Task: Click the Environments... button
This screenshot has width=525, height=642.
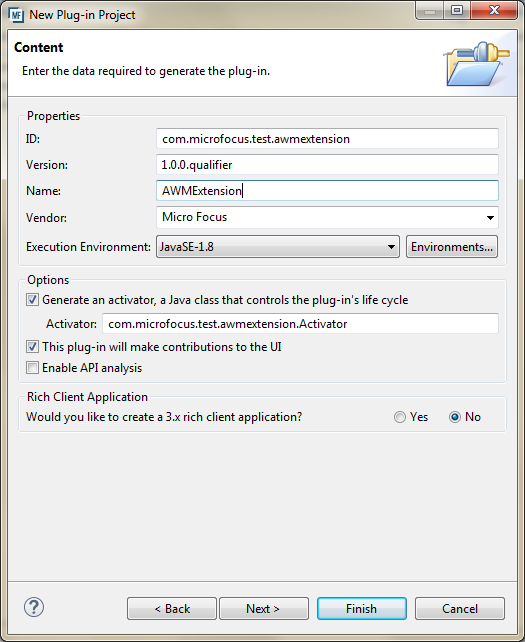Action: click(452, 246)
